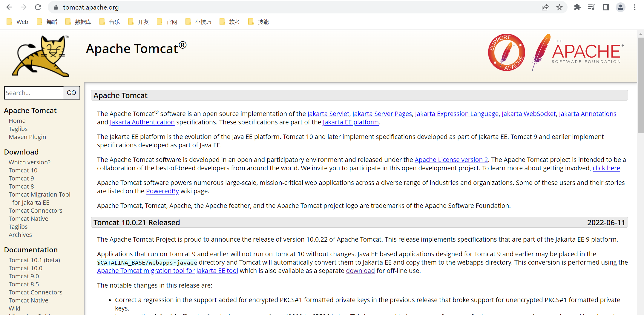Follow the Jakarta Annotations link
644x315 pixels.
click(x=588, y=114)
